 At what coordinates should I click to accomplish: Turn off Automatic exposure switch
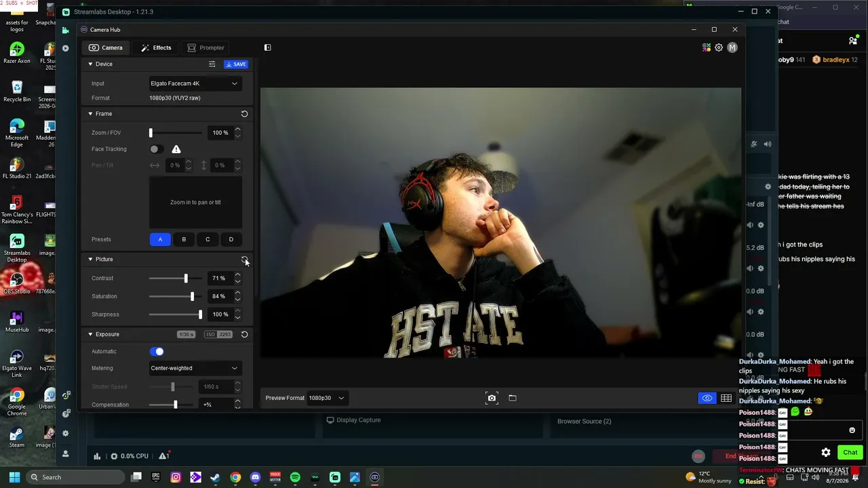pos(157,352)
